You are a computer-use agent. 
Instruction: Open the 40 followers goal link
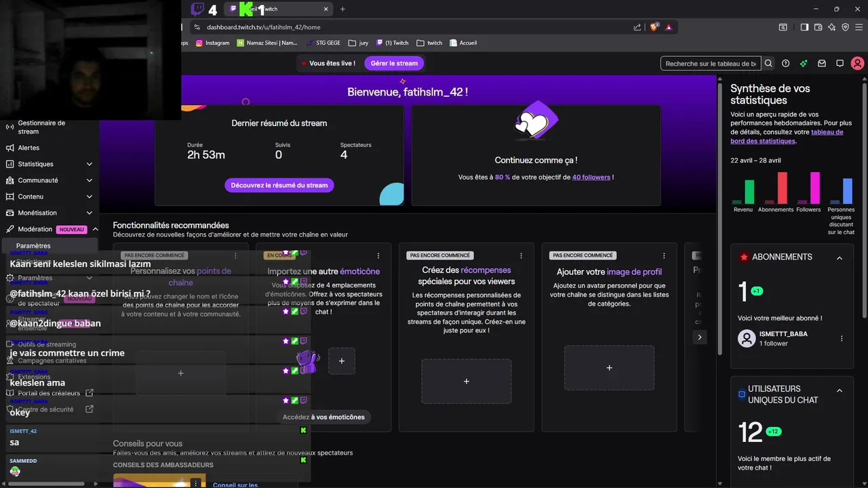click(x=591, y=177)
